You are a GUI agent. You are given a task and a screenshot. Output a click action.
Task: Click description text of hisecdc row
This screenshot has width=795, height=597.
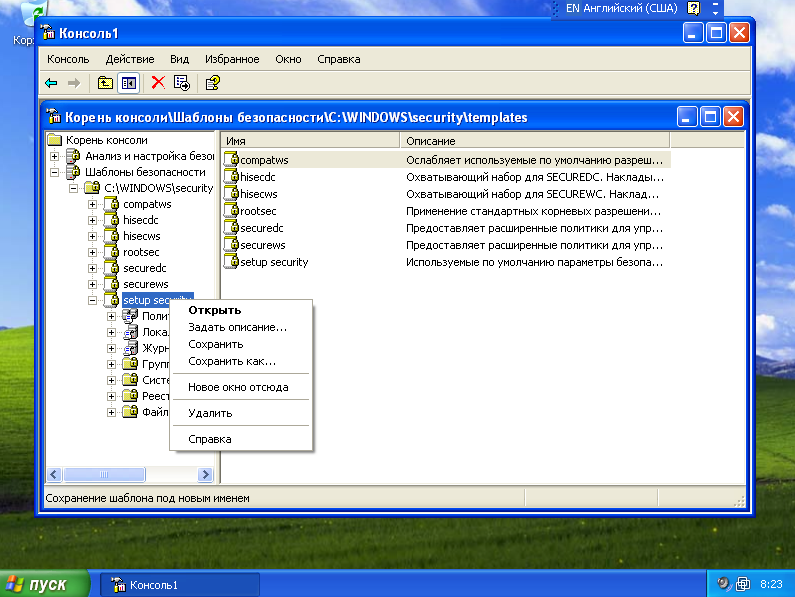coord(535,177)
